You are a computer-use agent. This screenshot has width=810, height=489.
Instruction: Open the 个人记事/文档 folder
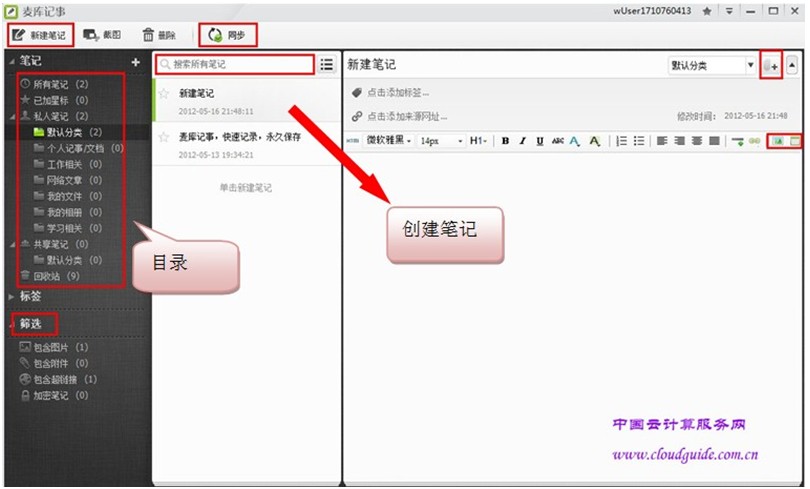point(79,148)
